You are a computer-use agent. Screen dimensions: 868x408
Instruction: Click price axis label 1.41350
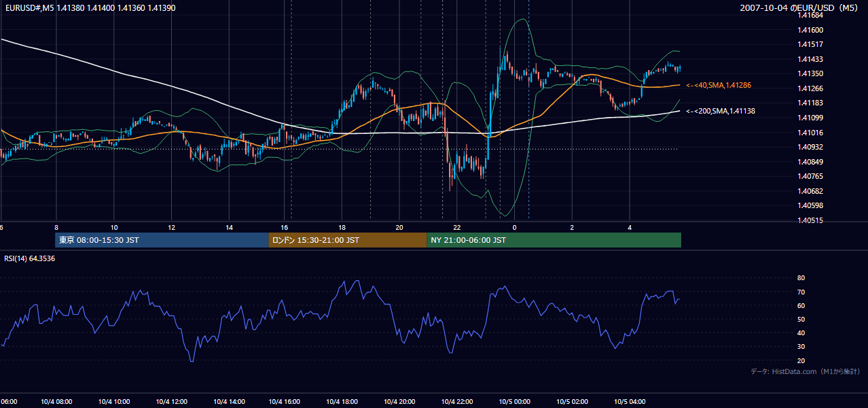[x=811, y=73]
